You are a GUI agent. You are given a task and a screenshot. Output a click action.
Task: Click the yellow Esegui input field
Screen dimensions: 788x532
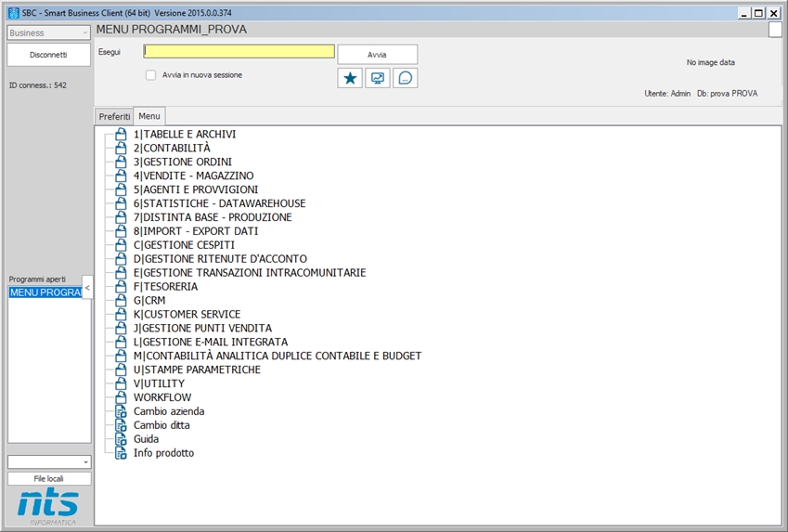[239, 51]
